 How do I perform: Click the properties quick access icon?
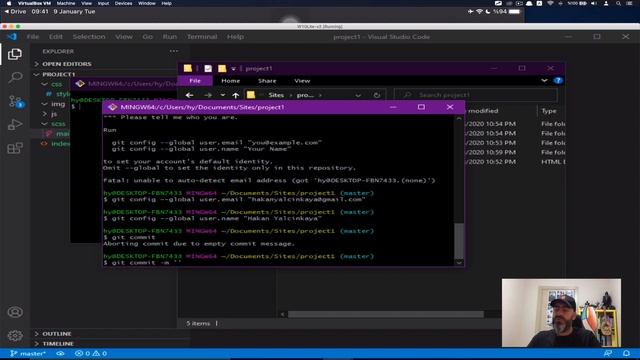point(208,69)
